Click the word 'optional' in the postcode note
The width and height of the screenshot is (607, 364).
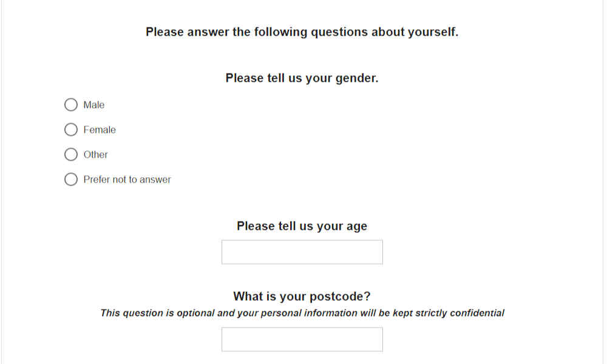tap(195, 313)
